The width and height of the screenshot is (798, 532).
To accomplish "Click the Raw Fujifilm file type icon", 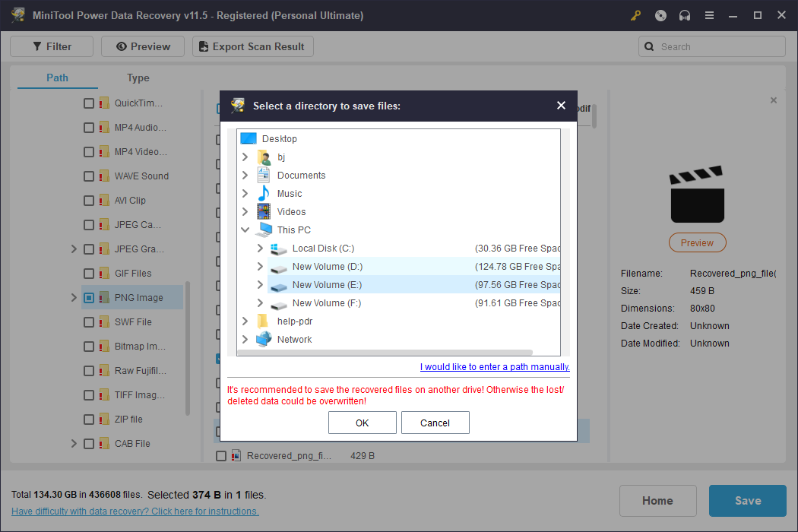I will 104,371.
